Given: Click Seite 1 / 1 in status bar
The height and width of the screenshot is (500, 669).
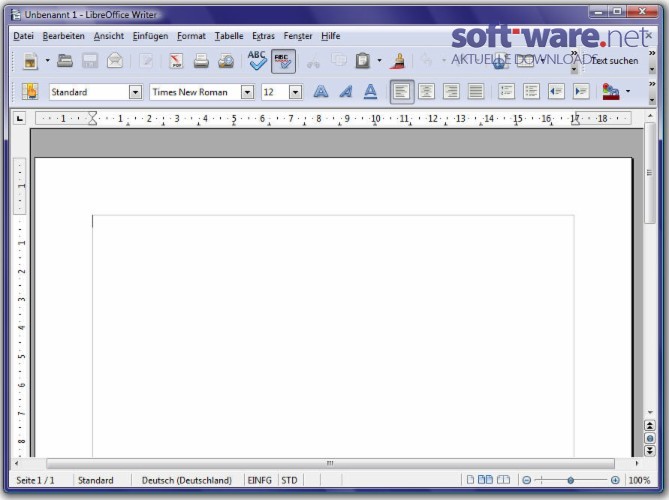Looking at the screenshot, I should [x=35, y=480].
